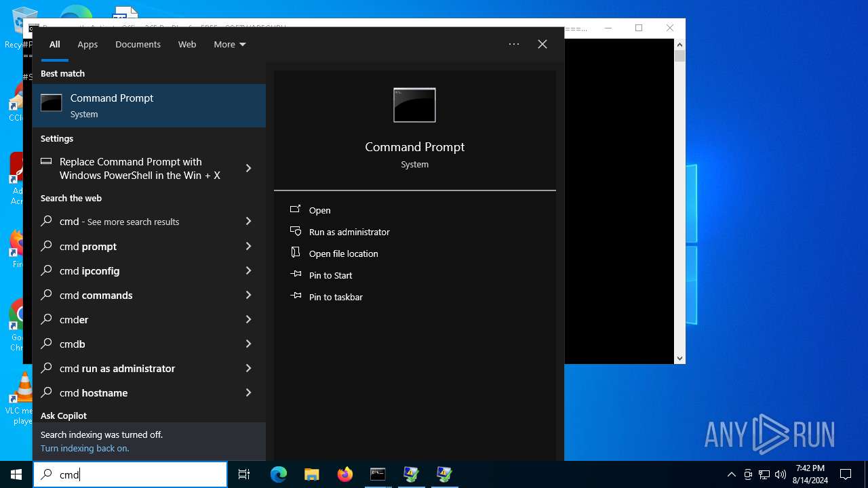Open the More dropdown filter
Screen dimensions: 868x488
(230, 44)
